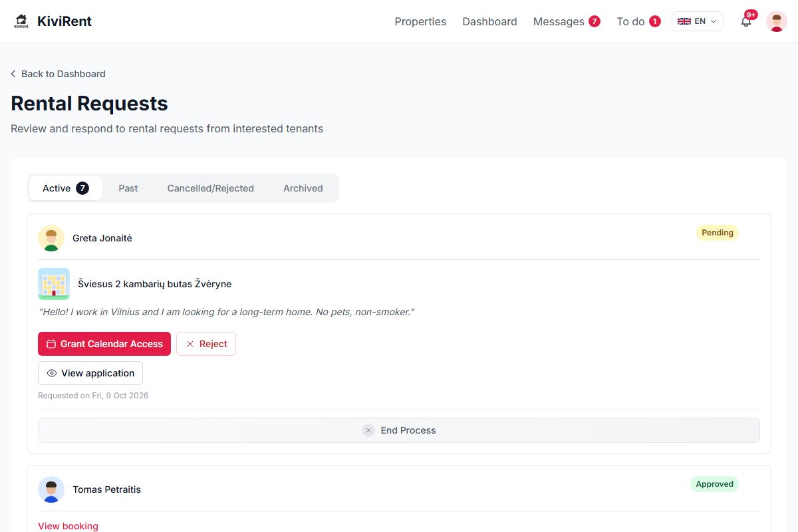Click the Requested on Fri, 9 Oct 2026 text
Image resolution: width=798 pixels, height=532 pixels.
pos(93,396)
